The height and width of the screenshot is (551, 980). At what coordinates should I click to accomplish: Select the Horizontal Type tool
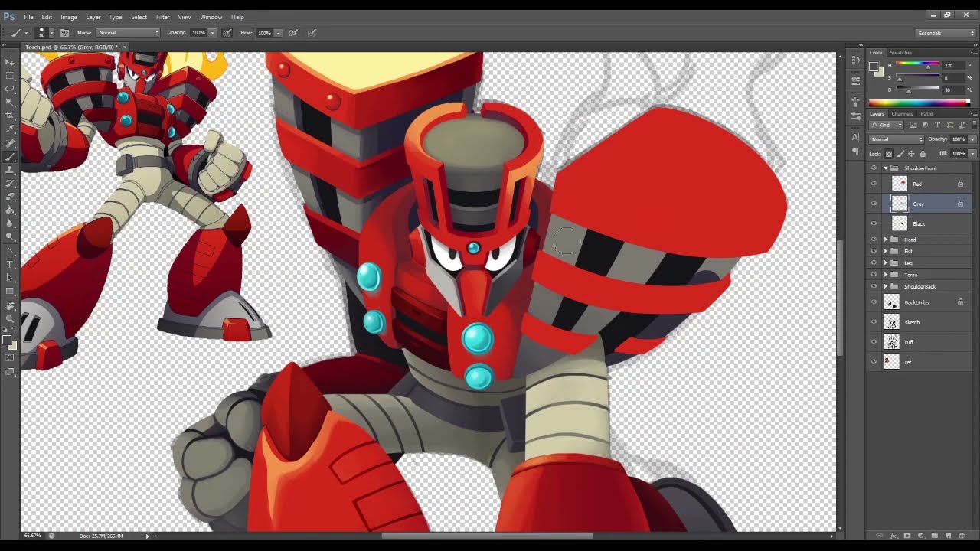coord(10,264)
